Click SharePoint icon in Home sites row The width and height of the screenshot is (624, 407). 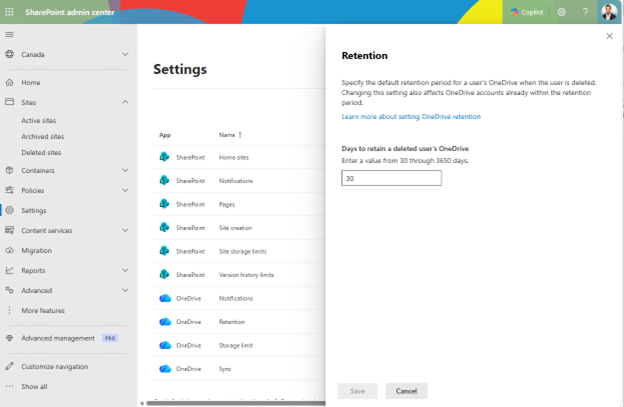pos(164,157)
